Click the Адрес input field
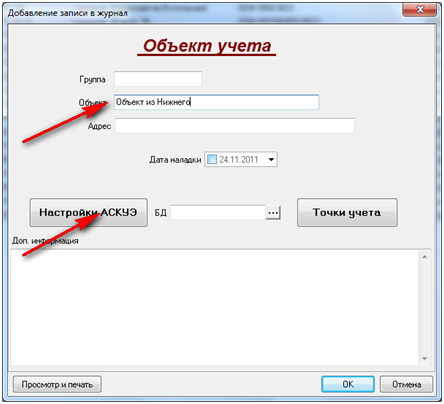Screen dimensions: 444x404 click(x=235, y=126)
